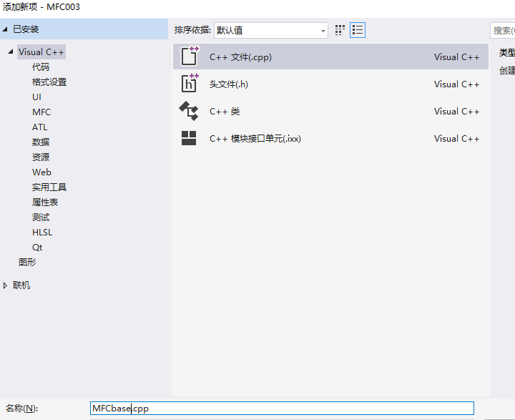Viewport: 515px width, 420px height.
Task: Click Visual C++ type in 模块接口单元 row
Action: [456, 139]
